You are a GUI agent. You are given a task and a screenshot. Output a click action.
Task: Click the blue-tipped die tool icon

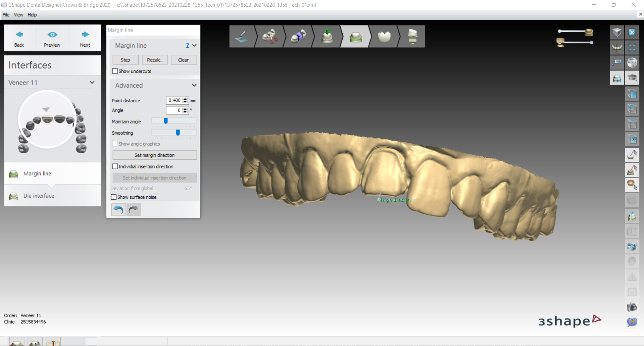[x=632, y=216]
